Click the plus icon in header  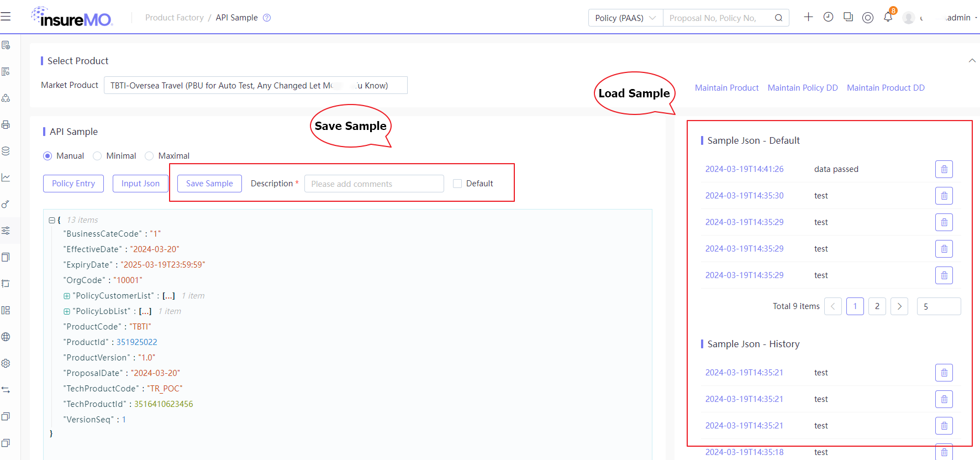coord(808,17)
